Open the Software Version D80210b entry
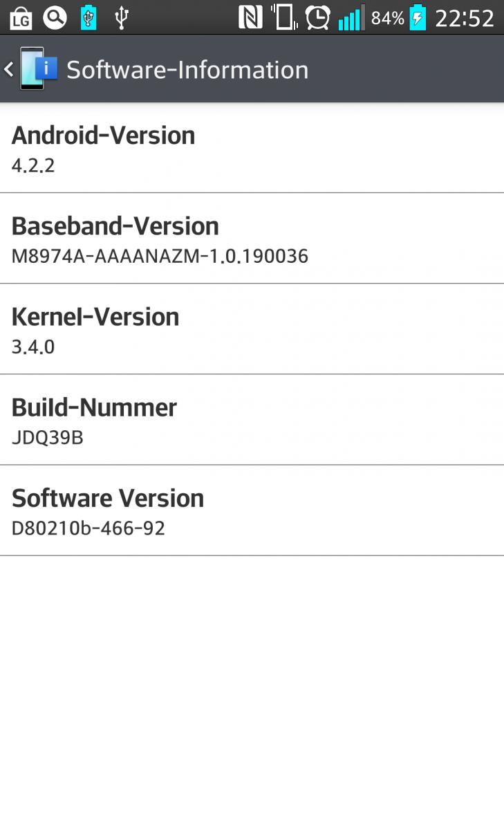The width and height of the screenshot is (504, 830). point(252,510)
